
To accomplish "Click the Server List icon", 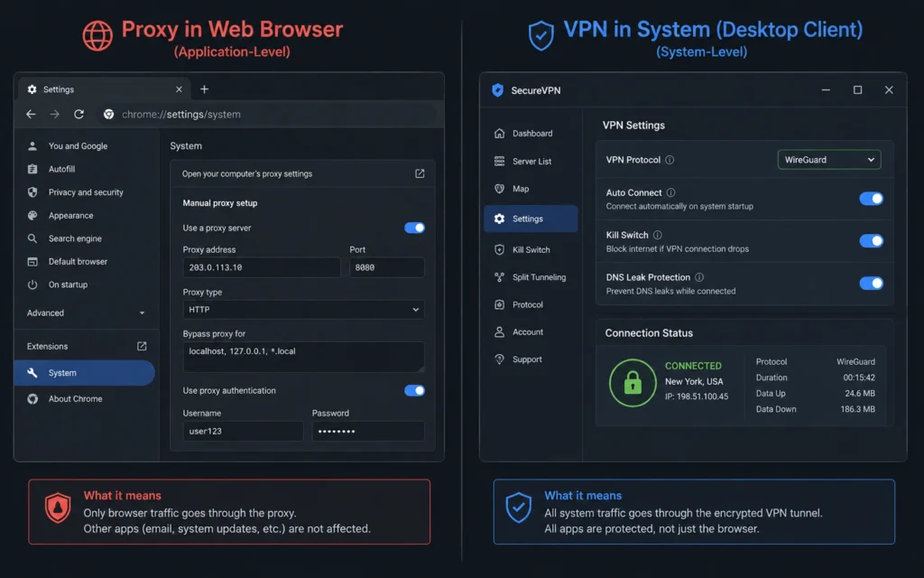I will tap(499, 161).
